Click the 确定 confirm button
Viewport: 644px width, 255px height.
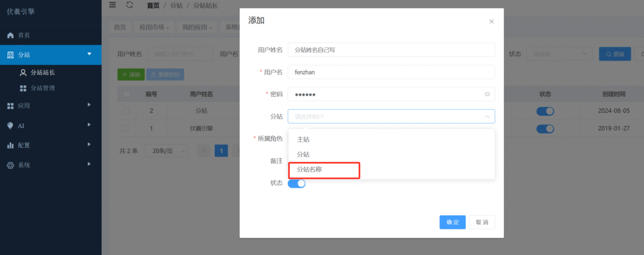453,222
